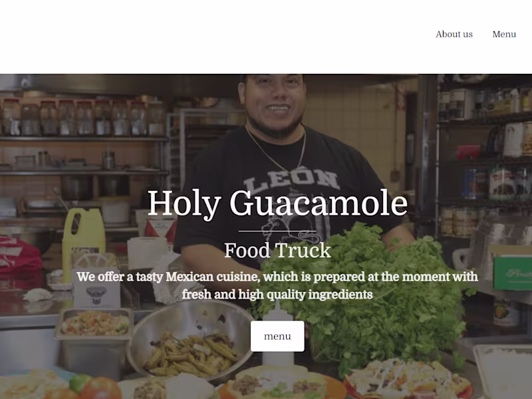
Task: Click the large bunch of cilantro
Action: 370,292
